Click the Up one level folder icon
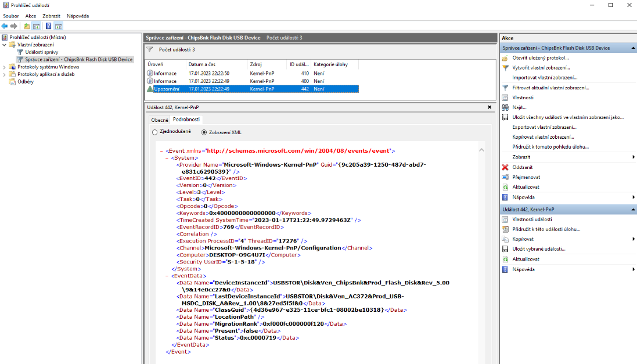 pos(27,26)
